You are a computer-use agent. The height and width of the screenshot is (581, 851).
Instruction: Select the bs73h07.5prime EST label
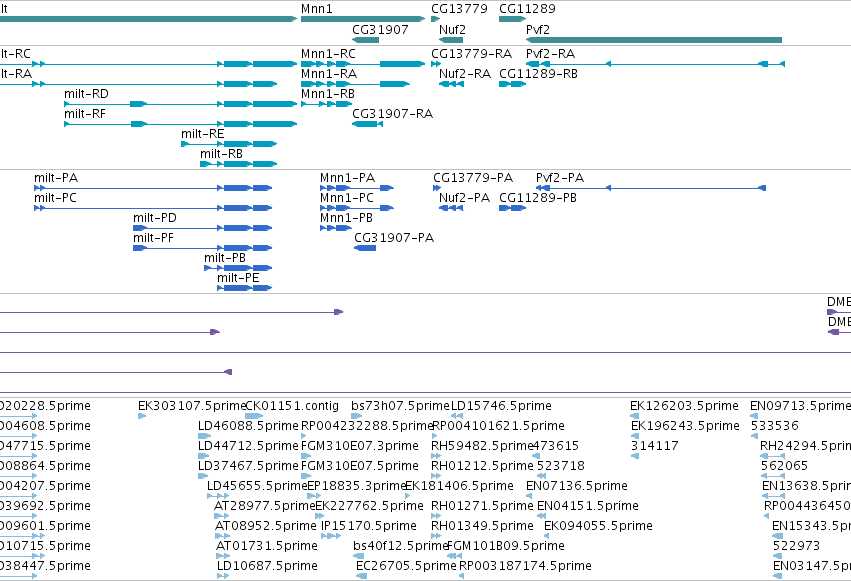[x=400, y=406]
